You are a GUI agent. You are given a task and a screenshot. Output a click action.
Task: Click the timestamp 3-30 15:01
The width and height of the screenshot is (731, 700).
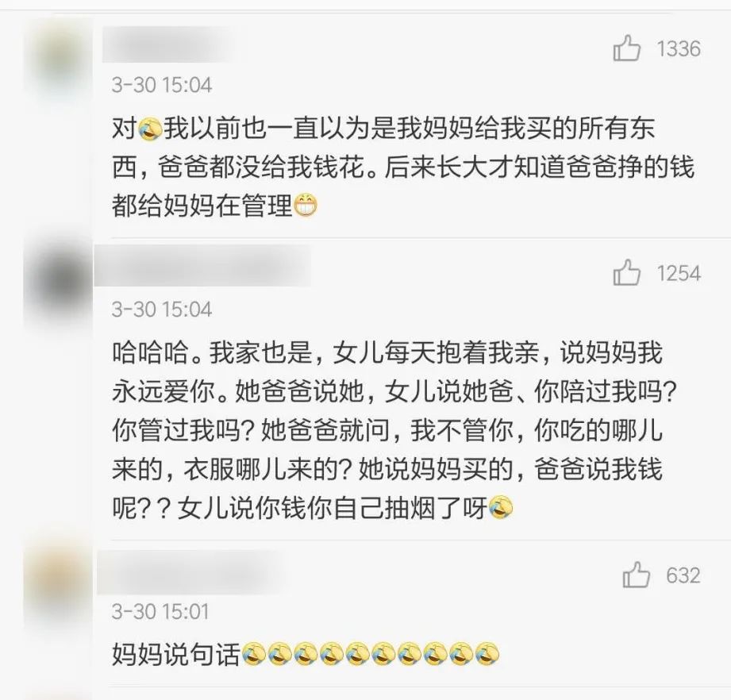160,611
